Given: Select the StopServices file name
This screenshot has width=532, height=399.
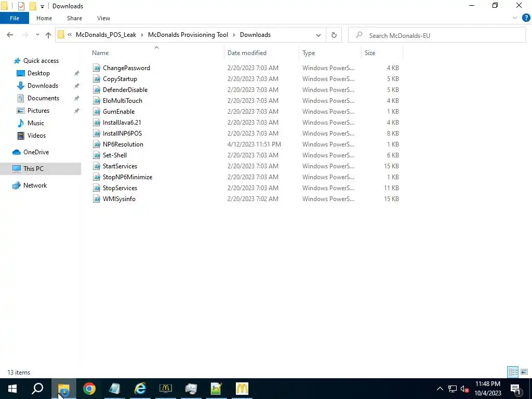Looking at the screenshot, I should pyautogui.click(x=120, y=188).
